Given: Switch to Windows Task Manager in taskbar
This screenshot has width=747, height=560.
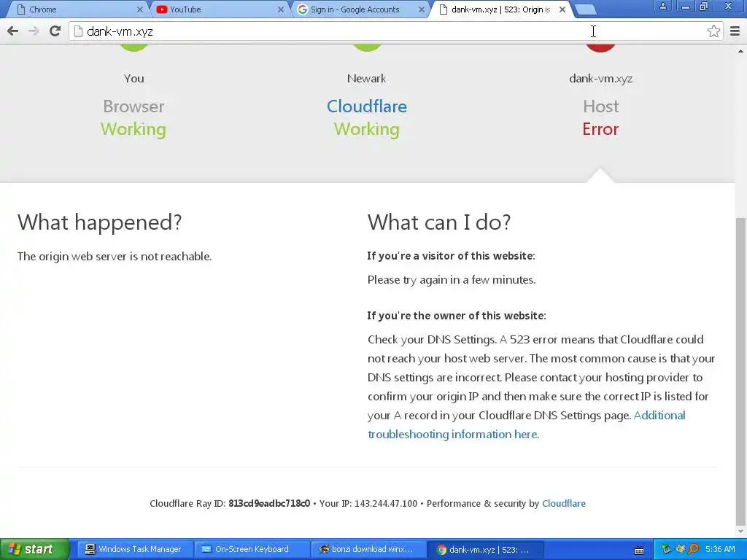Looking at the screenshot, I should tap(133, 549).
